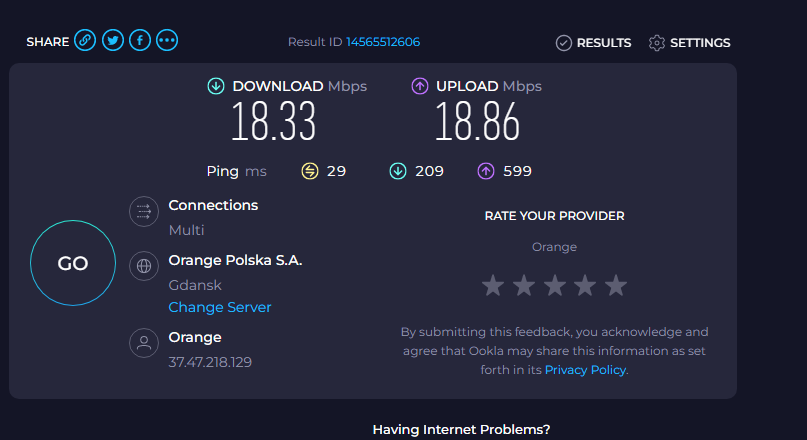Rate provider three stars

554,286
